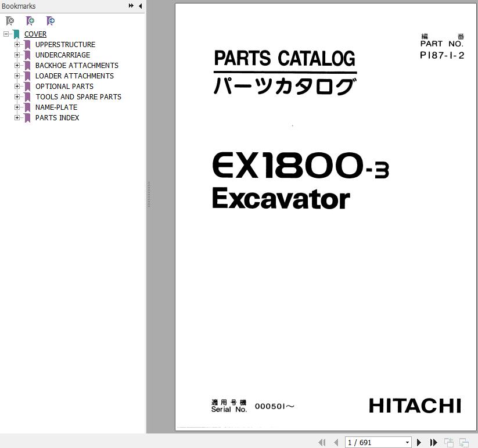Click the go to bookmark arrow icon
The width and height of the screenshot is (478, 448).
(x=51, y=21)
